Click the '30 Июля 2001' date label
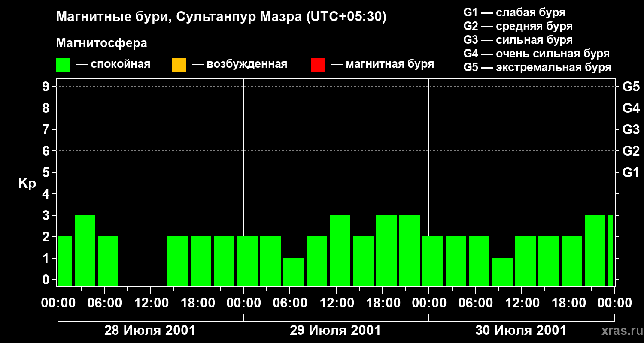This screenshot has width=644, height=343. 521,331
